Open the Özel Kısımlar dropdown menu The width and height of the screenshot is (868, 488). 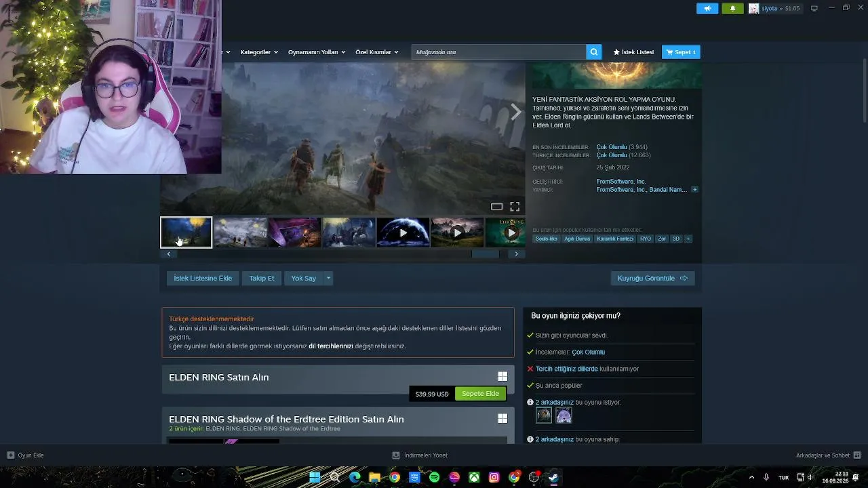coord(376,52)
